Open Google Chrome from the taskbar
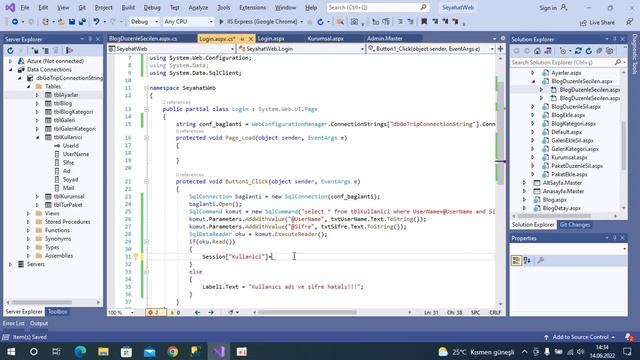This screenshot has width=640, height=360. pyautogui.click(x=173, y=351)
